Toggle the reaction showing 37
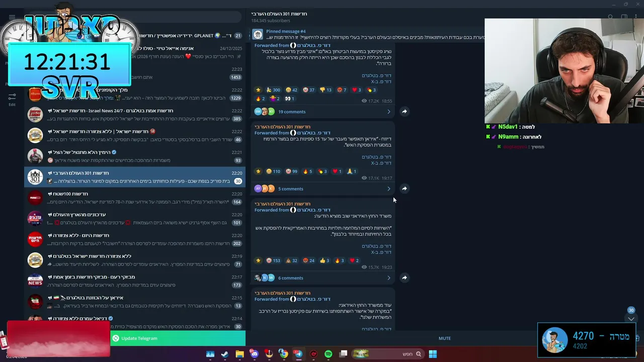The height and width of the screenshot is (362, 644). [308, 90]
